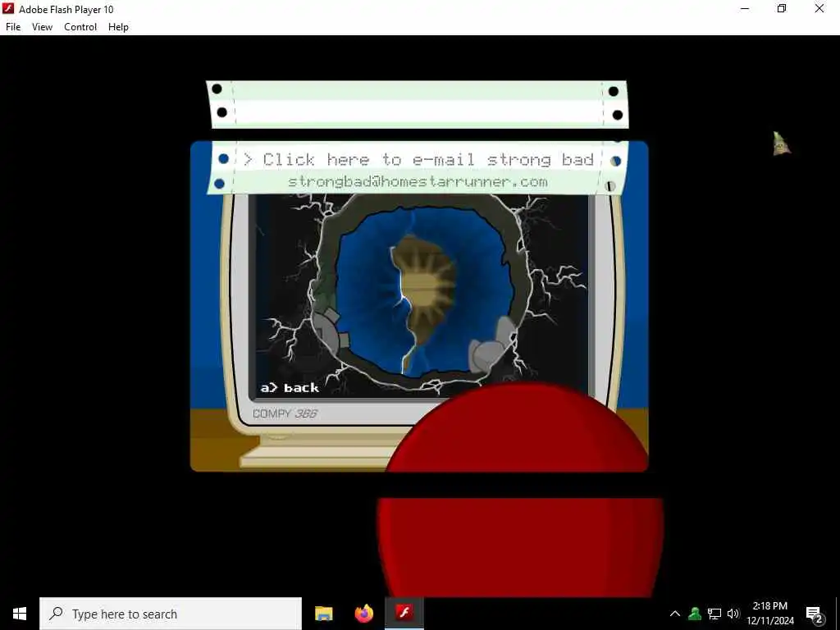Open the Action Center notifications icon
Viewport: 840px width, 630px height.
tap(815, 614)
